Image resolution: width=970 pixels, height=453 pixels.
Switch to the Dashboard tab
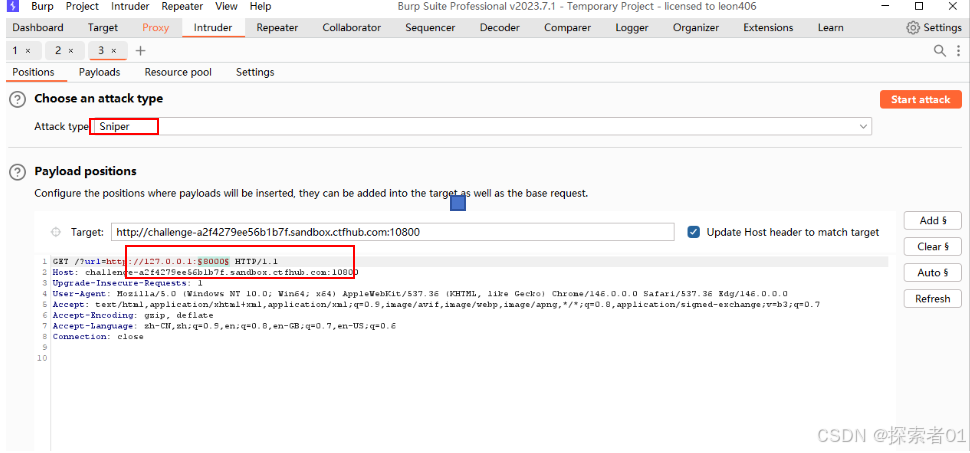coord(38,28)
